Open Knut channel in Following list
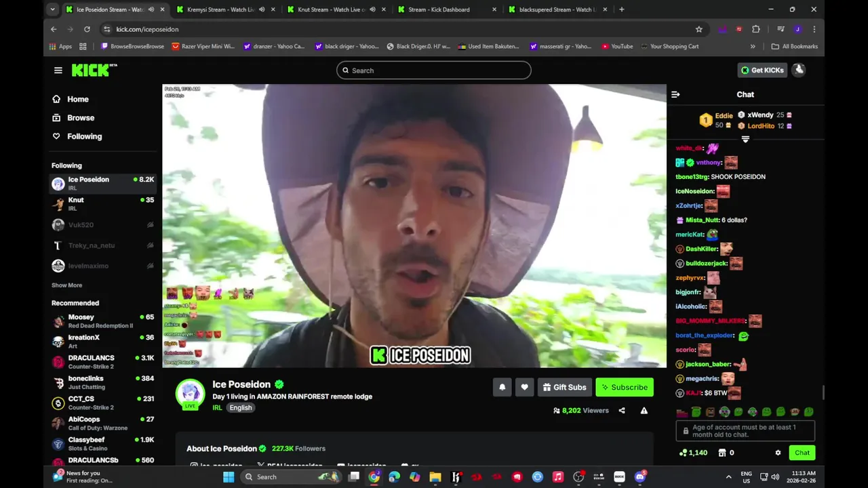The height and width of the screenshot is (488, 868). tap(103, 203)
